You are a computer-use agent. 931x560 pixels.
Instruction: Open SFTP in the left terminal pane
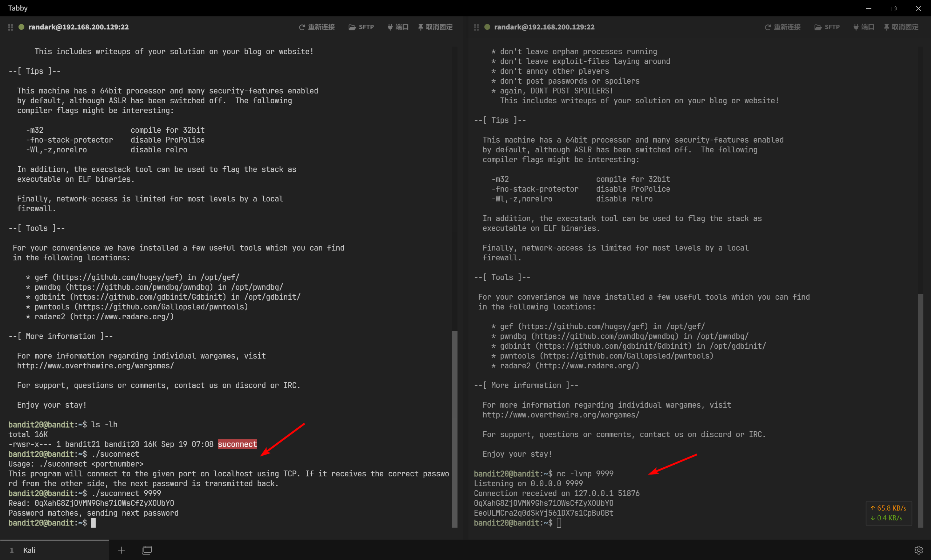(x=361, y=27)
